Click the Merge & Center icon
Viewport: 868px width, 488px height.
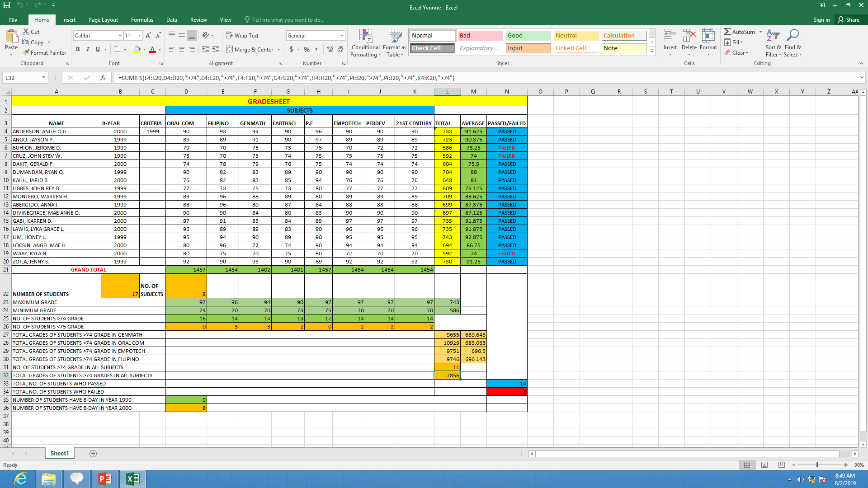pos(230,49)
